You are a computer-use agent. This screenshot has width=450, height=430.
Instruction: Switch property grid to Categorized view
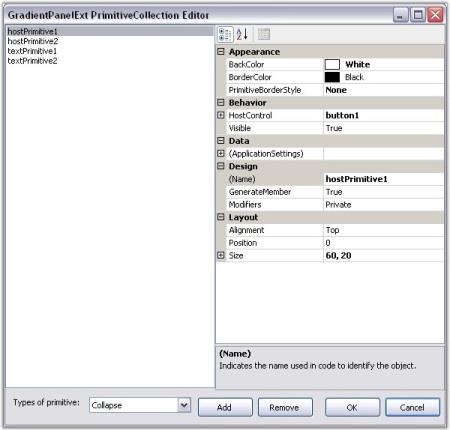tap(225, 34)
